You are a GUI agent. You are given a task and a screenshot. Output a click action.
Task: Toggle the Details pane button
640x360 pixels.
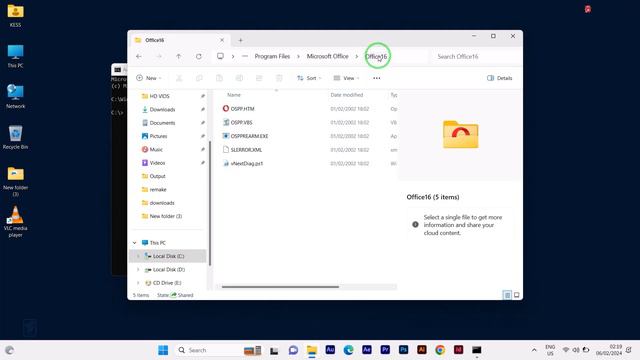(x=499, y=78)
